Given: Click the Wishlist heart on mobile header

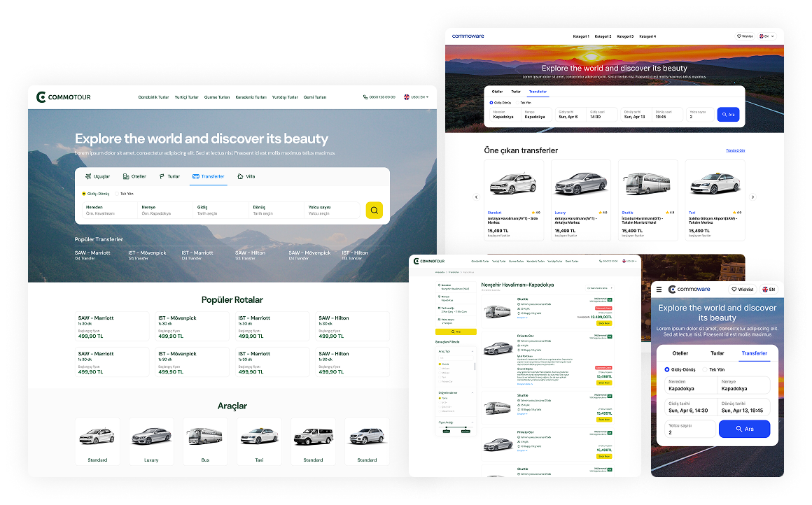Looking at the screenshot, I should click(742, 290).
